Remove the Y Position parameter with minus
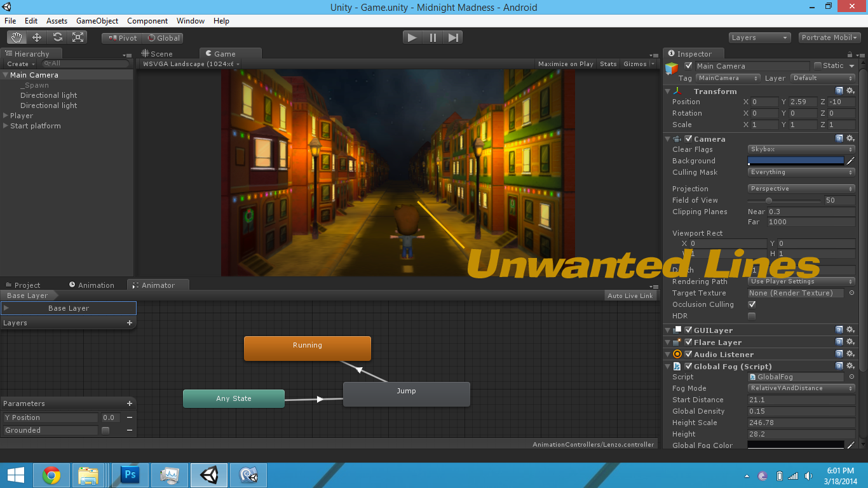 coord(130,417)
